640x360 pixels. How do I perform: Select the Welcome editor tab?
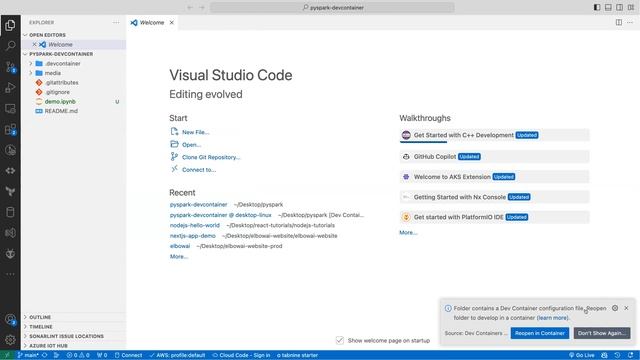[x=152, y=22]
